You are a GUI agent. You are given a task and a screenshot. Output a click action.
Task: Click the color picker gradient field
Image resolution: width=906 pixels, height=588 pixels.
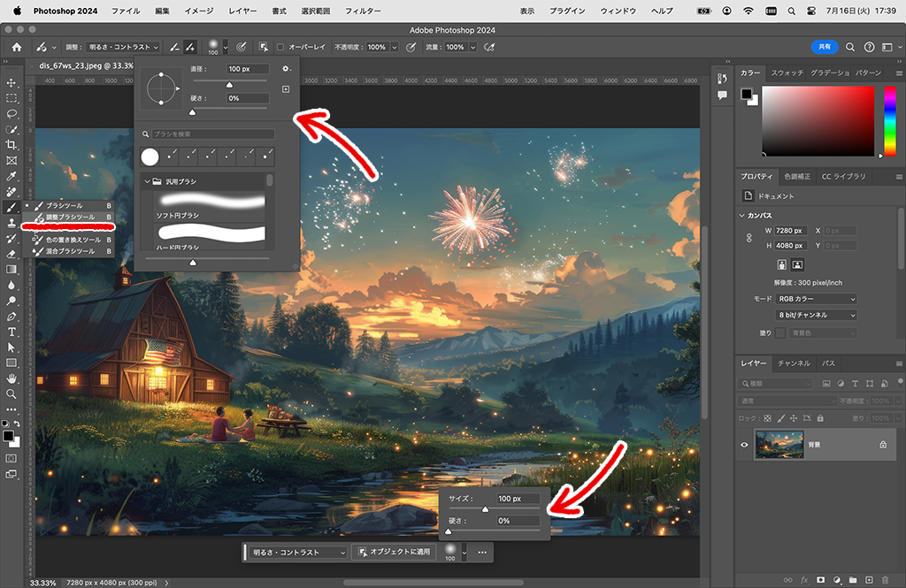point(818,121)
